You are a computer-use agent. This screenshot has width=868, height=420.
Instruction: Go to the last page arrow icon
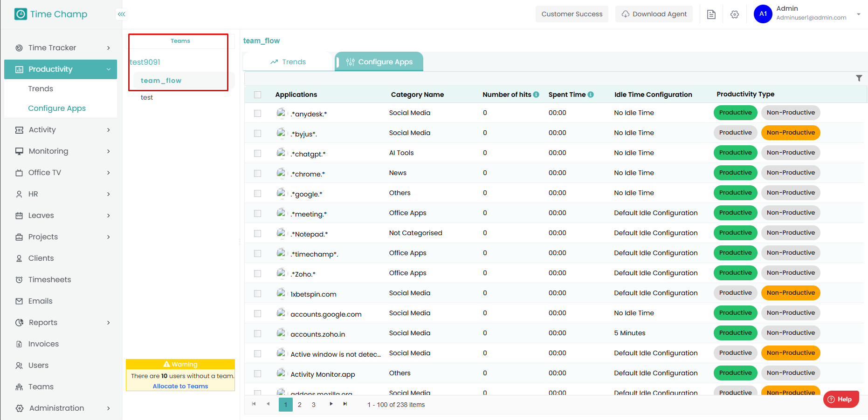point(345,404)
